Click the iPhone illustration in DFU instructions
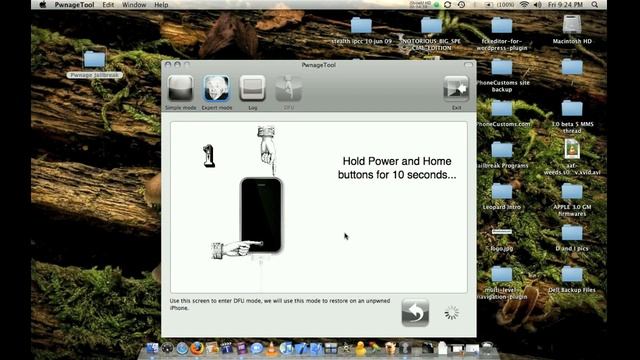 click(261, 215)
